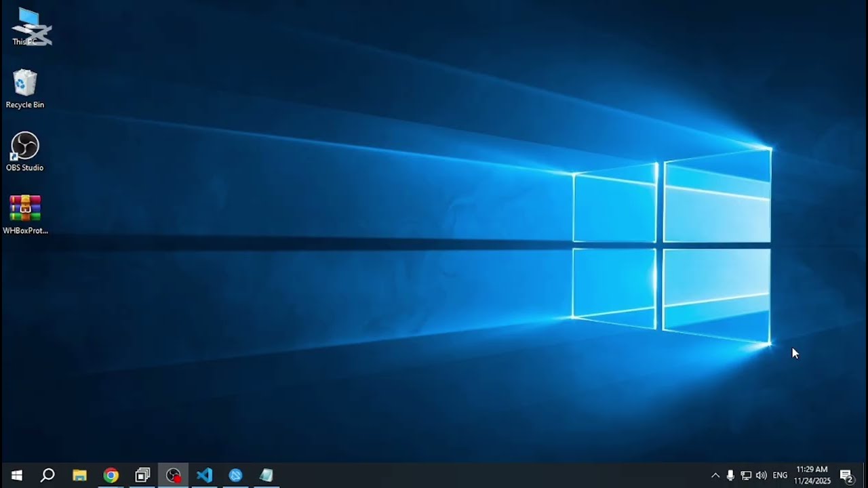The height and width of the screenshot is (488, 868).
Task: Click the Show desktop strip at taskbar edge
Action: tap(865, 475)
